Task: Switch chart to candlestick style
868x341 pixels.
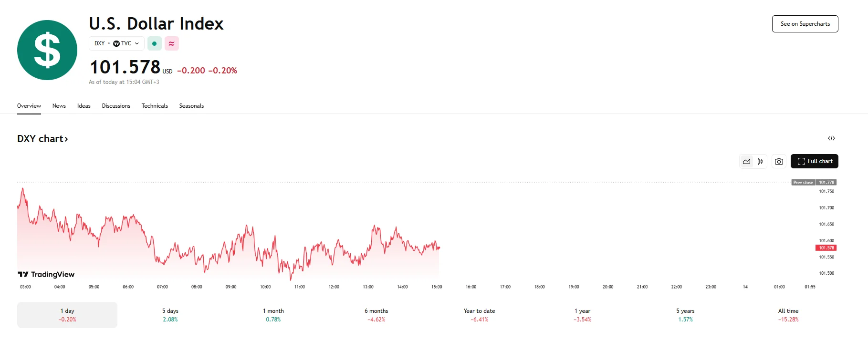Action: click(x=760, y=161)
